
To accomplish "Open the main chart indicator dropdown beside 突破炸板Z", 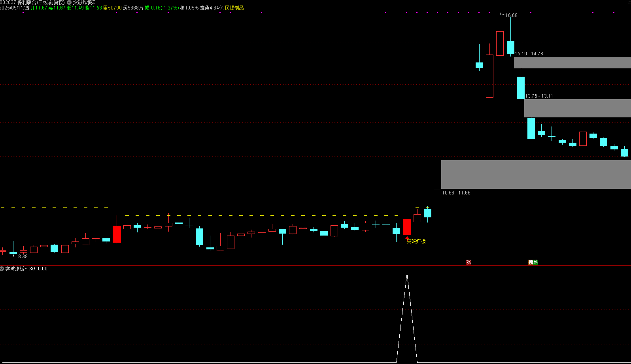I will tap(69, 2).
